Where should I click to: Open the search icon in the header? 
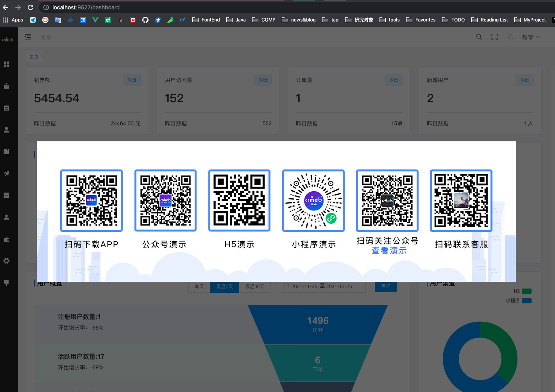point(479,37)
